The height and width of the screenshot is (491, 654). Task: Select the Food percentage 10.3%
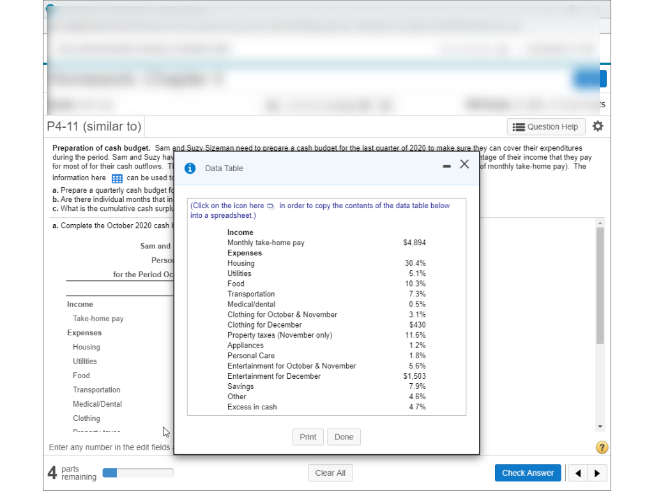pyautogui.click(x=415, y=284)
